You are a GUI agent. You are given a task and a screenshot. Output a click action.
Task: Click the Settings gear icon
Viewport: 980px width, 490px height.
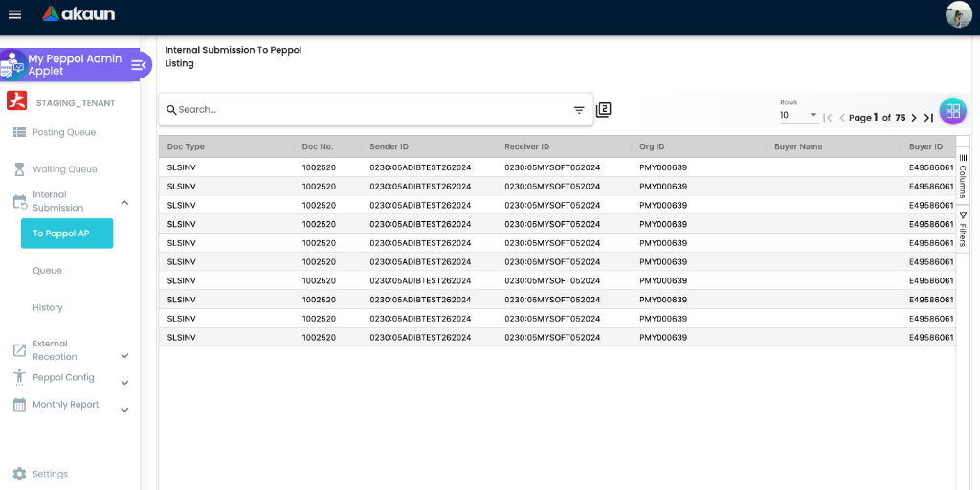coord(19,474)
